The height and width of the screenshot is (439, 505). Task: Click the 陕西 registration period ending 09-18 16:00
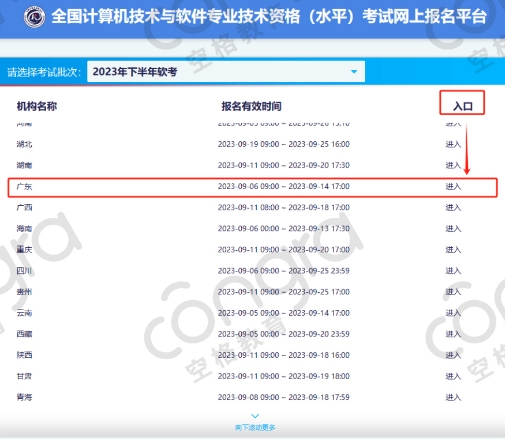tap(284, 355)
